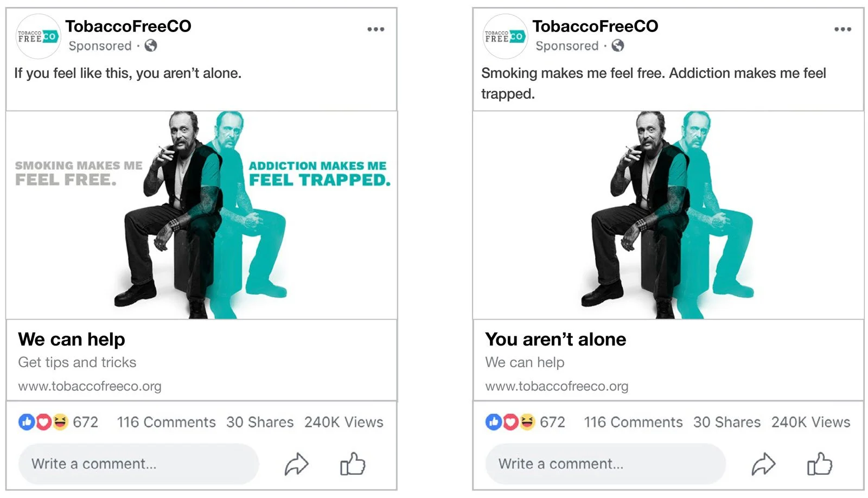Viewport: 868px width, 498px height.
Task: Click Sponsored label on the right post
Action: [566, 47]
